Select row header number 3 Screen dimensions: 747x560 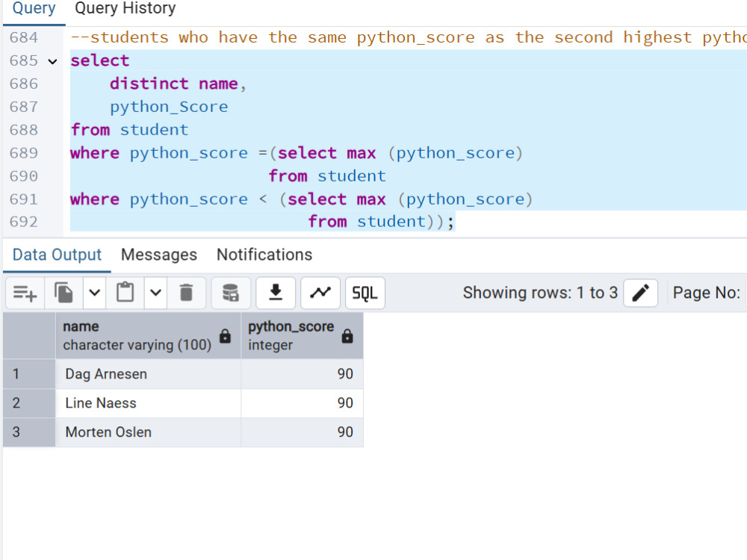pos(29,432)
